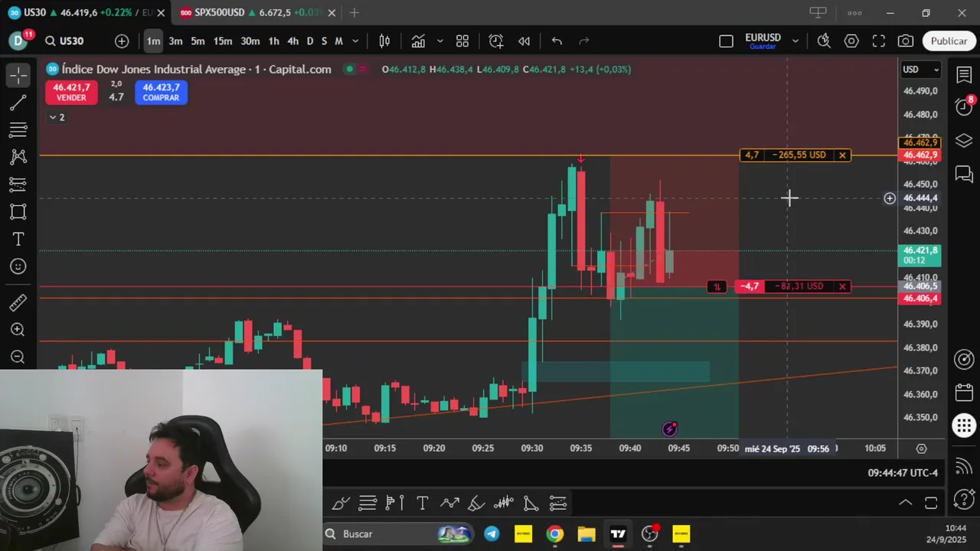Open the watchlist panel
Screen dimensions: 980x551
pos(964,75)
